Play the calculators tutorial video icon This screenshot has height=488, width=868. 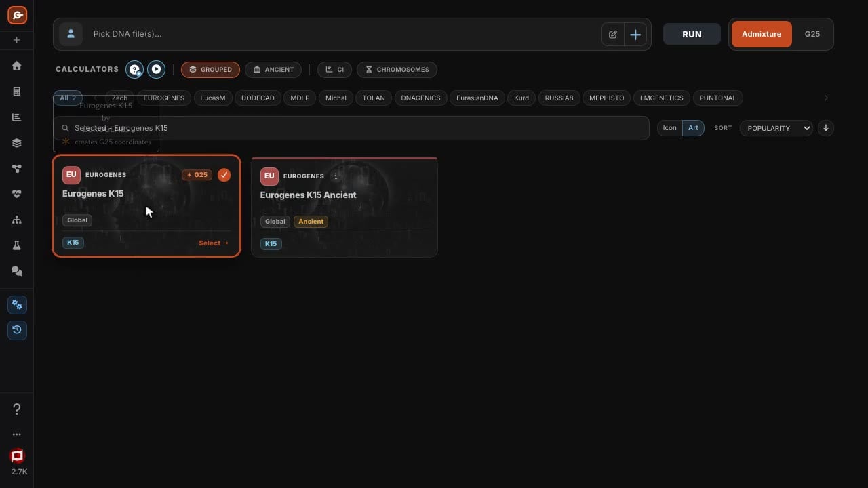click(156, 69)
